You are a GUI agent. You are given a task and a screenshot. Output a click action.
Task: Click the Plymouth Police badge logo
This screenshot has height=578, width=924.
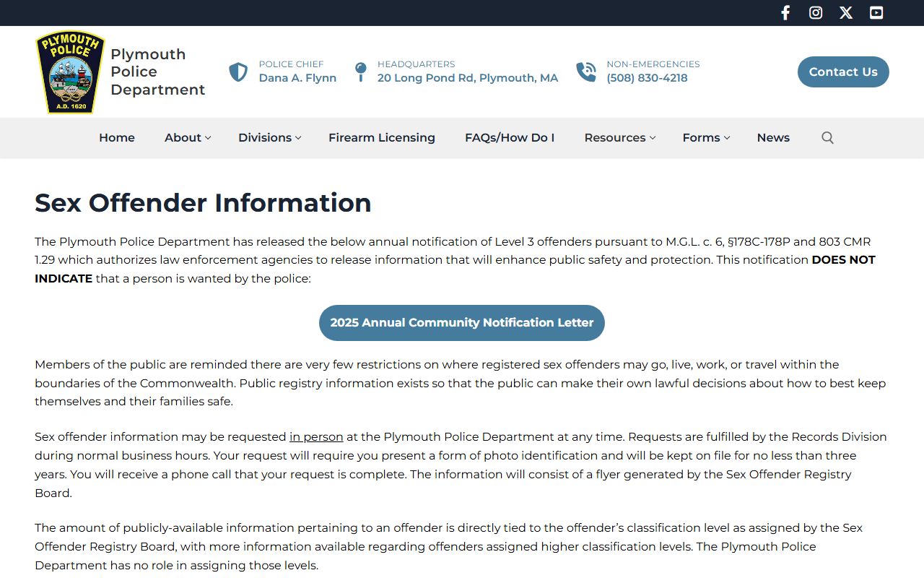70,72
